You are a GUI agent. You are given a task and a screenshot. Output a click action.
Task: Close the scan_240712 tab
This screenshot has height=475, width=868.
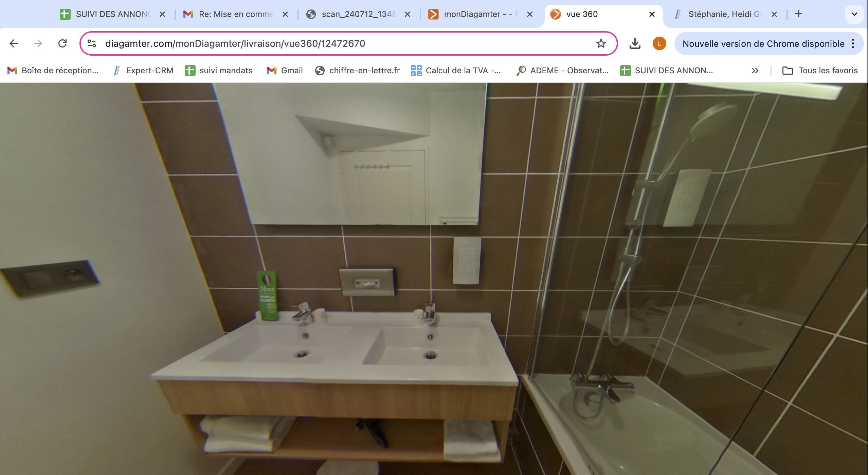point(408,14)
